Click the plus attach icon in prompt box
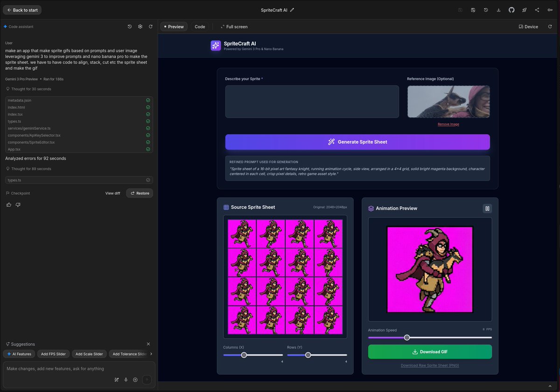 coord(135,380)
